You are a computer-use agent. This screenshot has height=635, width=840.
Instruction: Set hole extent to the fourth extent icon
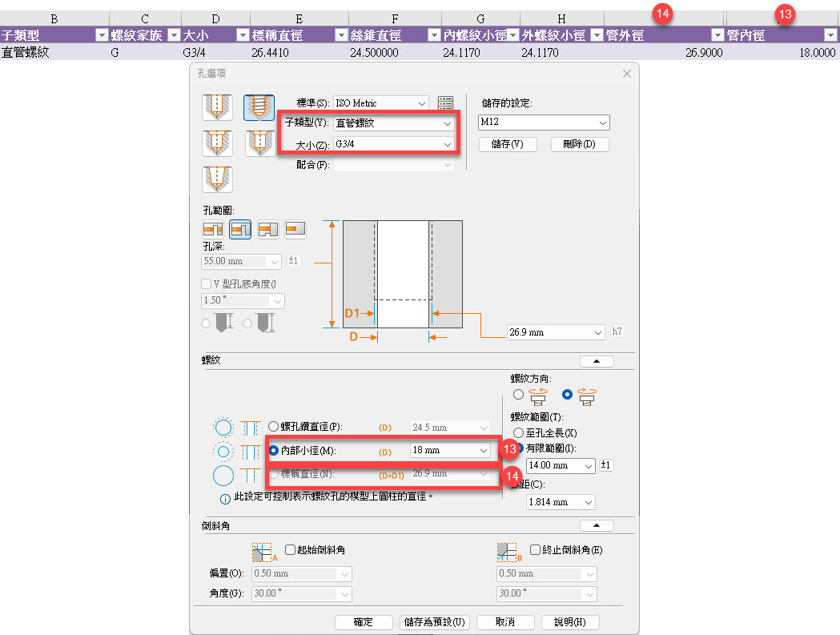pyautogui.click(x=295, y=230)
